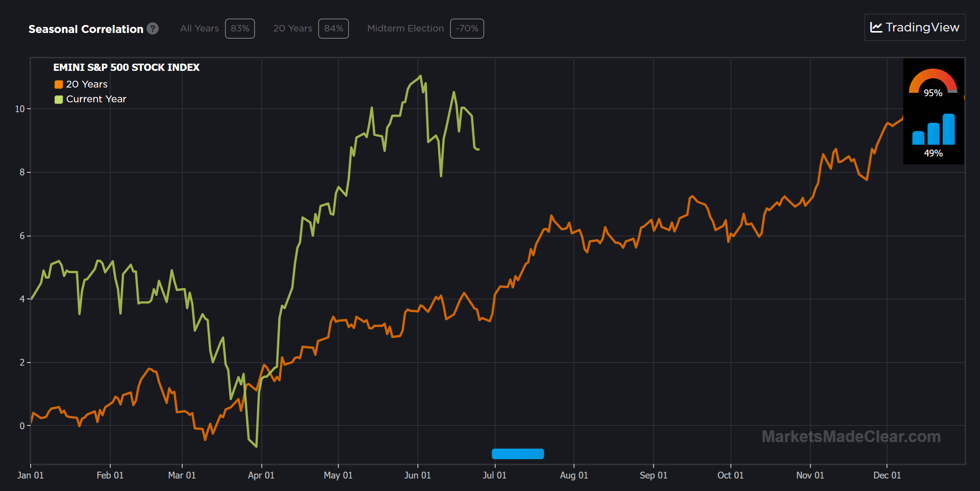
Task: Click the '2' y-axis value
Action: click(22, 362)
